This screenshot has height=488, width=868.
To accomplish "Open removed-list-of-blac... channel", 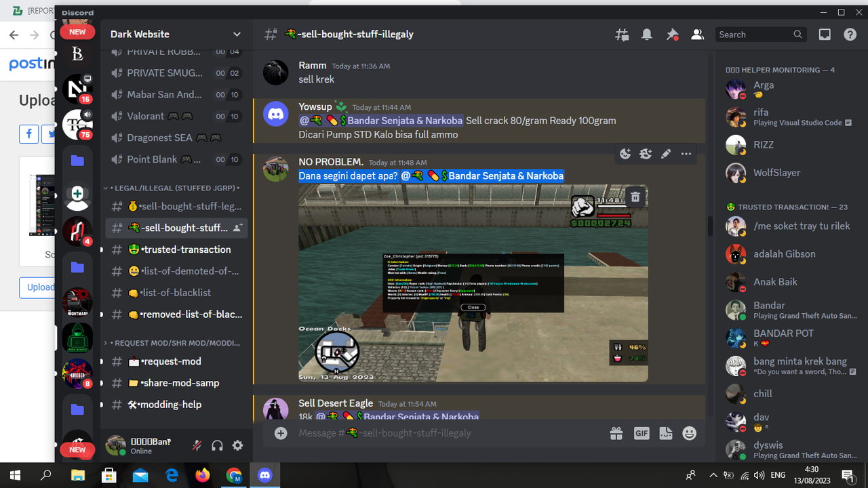I will click(176, 314).
